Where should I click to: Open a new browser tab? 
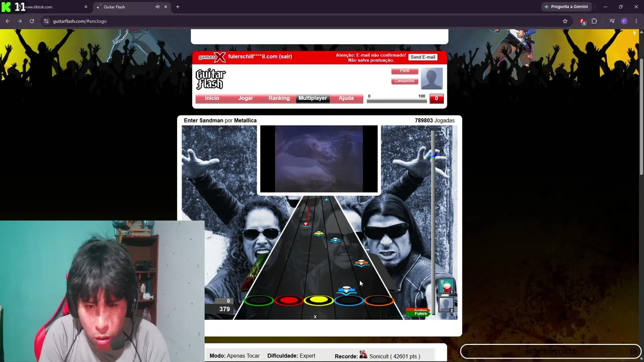[178, 7]
